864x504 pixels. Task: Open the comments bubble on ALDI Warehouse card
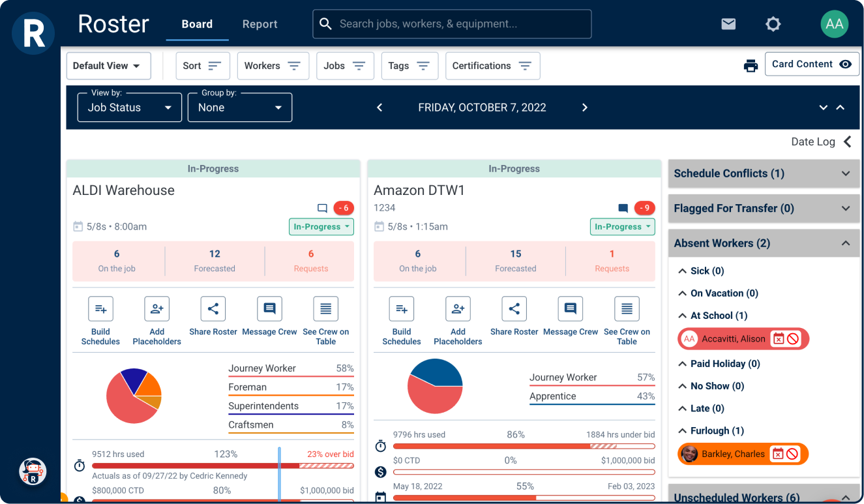[322, 207]
